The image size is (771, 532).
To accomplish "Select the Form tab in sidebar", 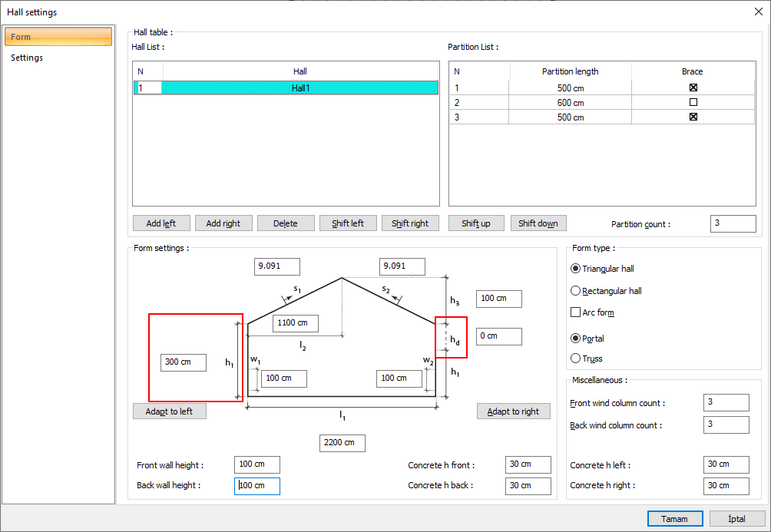I will point(58,37).
